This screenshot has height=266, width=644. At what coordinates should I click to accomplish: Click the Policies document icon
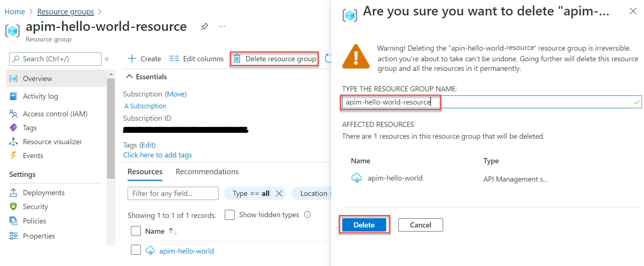click(13, 221)
